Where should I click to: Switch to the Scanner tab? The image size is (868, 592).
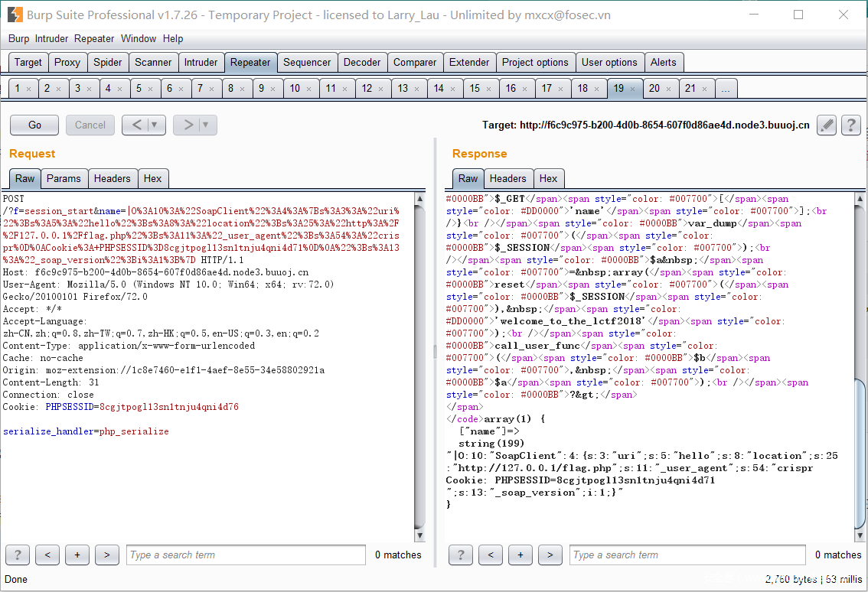point(153,63)
